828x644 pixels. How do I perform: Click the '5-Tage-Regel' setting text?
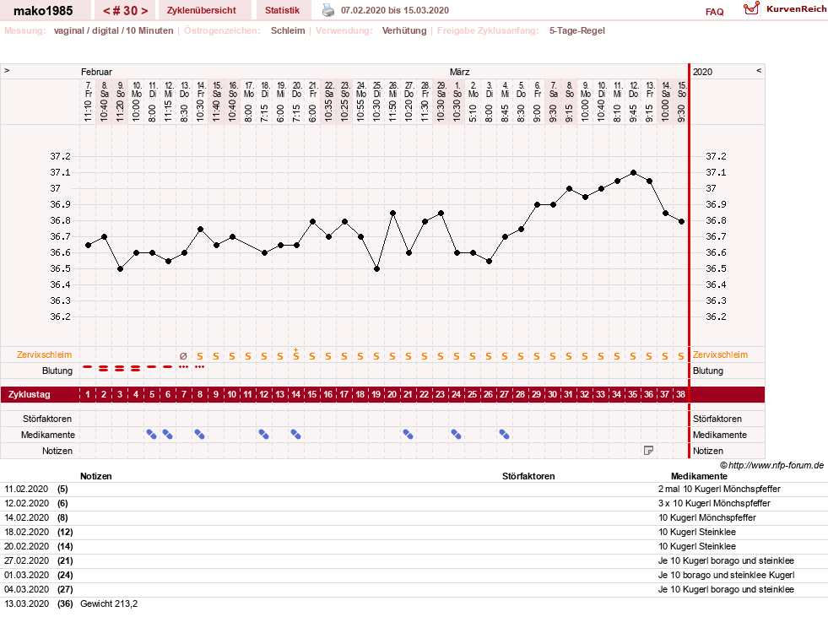[576, 30]
